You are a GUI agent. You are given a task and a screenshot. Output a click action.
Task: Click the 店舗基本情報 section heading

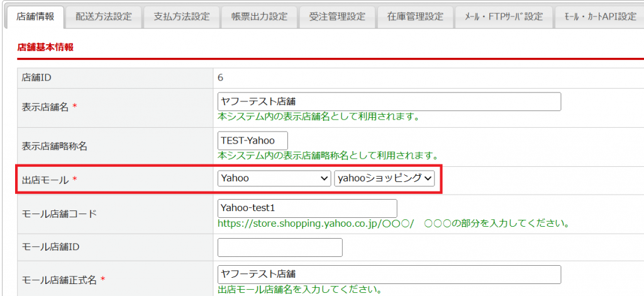(x=45, y=47)
